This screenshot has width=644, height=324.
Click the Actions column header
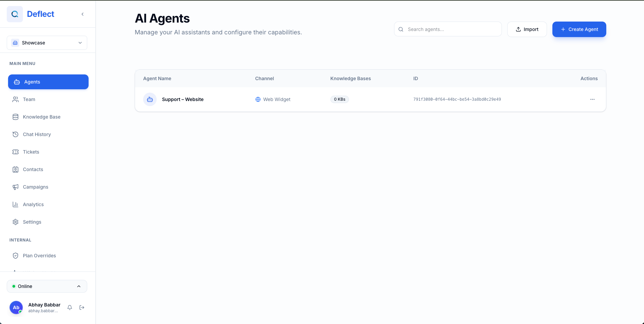[x=589, y=78]
